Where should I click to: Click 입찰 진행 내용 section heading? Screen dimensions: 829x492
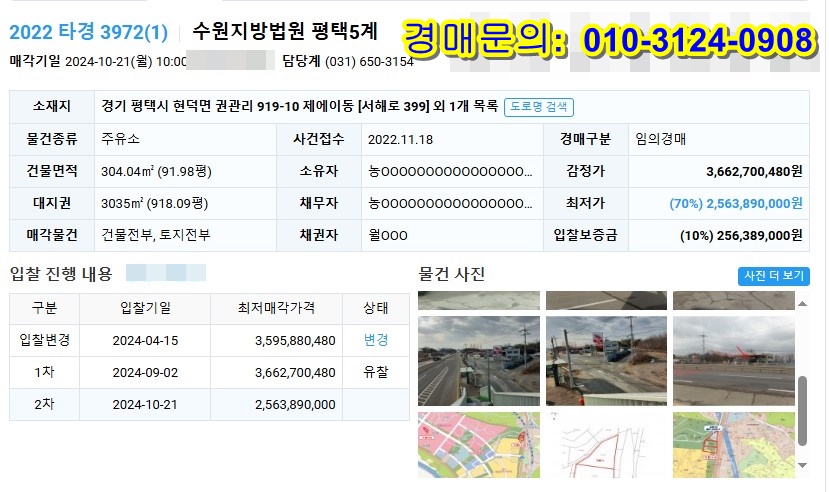[61, 274]
